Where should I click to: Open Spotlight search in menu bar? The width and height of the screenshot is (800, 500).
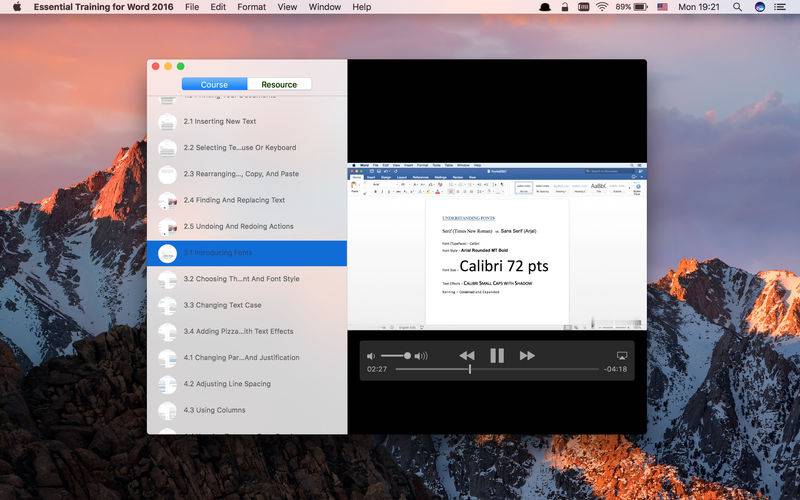[737, 7]
